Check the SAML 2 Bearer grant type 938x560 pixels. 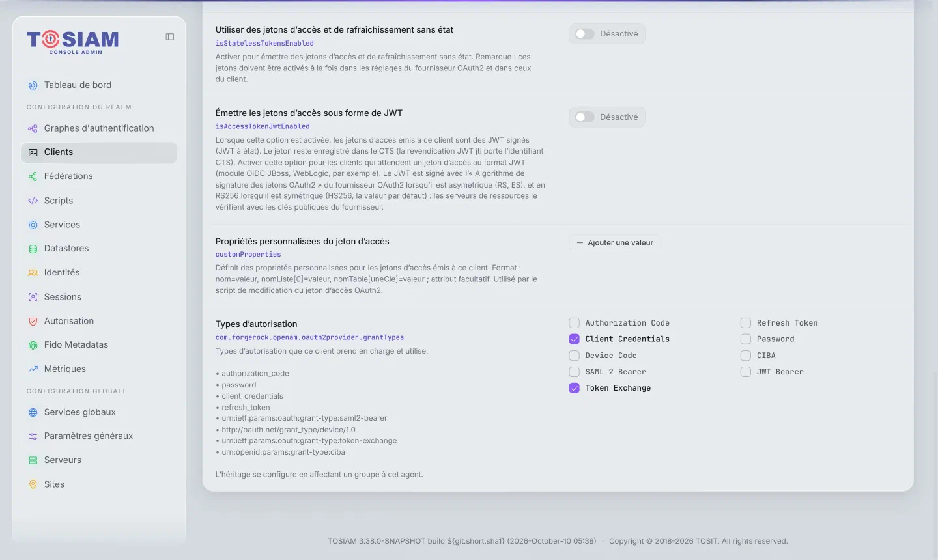pyautogui.click(x=574, y=372)
